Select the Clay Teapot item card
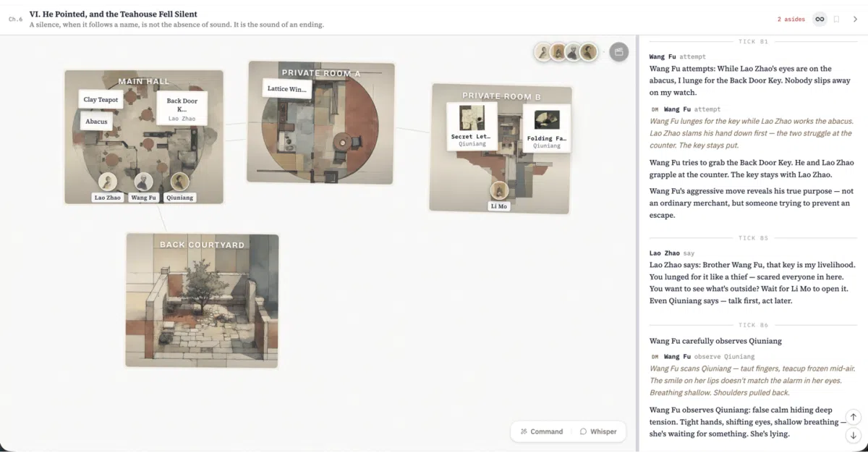This screenshot has width=868, height=456. pyautogui.click(x=101, y=100)
